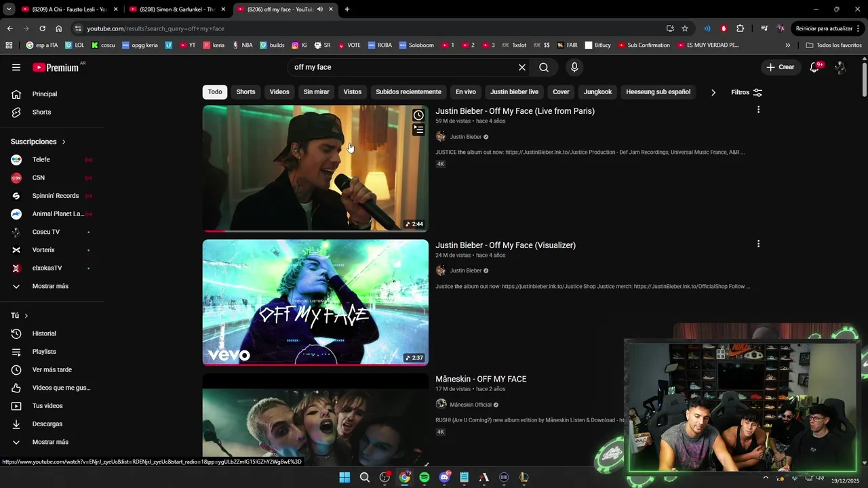The width and height of the screenshot is (868, 488).
Task: Add Live from Paris video to queue
Action: coord(418,129)
